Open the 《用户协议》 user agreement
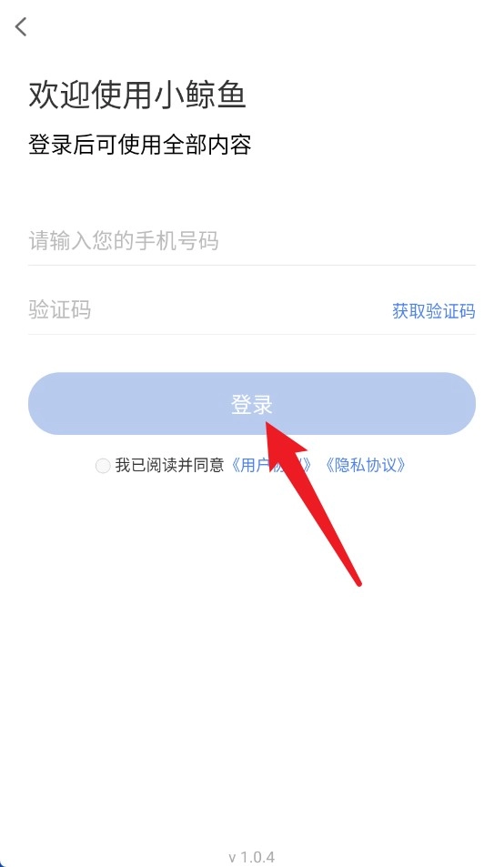The width and height of the screenshot is (504, 867). 270,466
